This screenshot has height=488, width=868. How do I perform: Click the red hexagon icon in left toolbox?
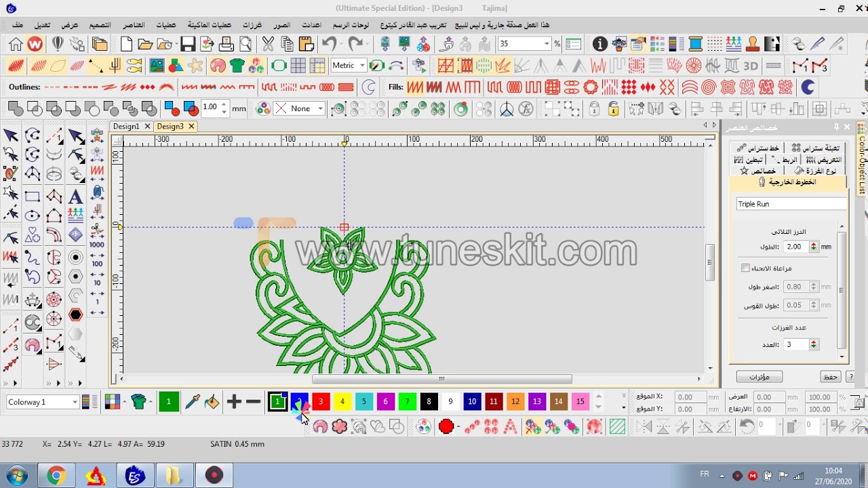[75, 315]
